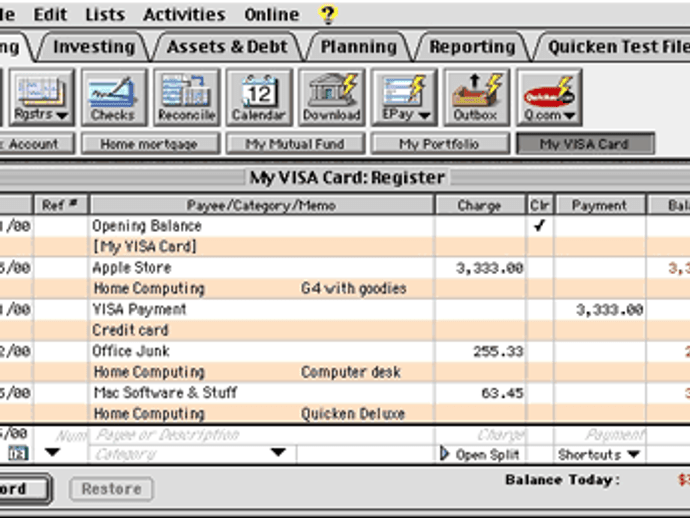Expand the Num dropdown arrow in entry row

pos(52,452)
